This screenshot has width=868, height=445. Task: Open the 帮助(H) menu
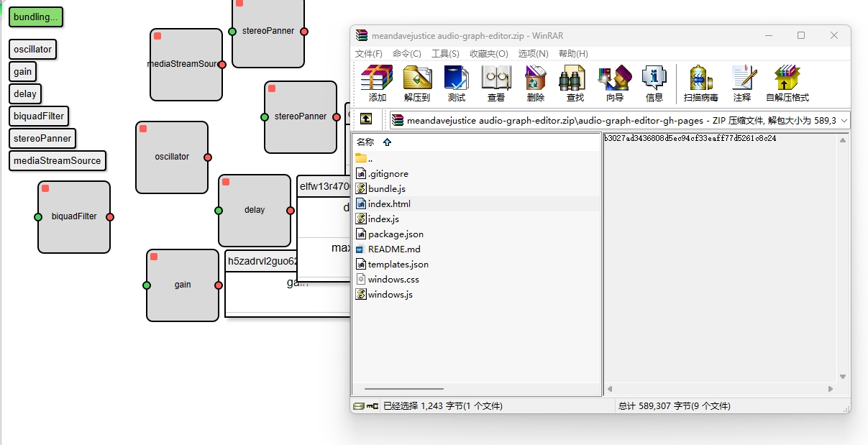pos(573,54)
